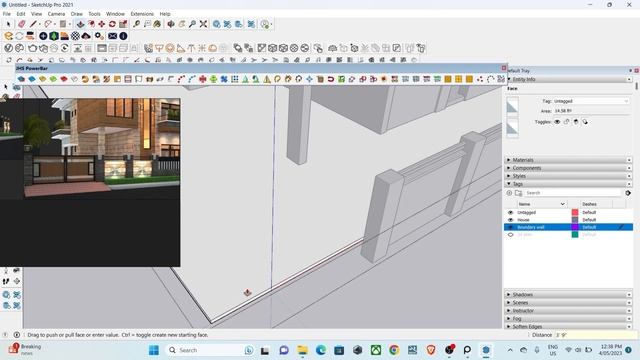
Task: Expand the Components panel
Action: pyautogui.click(x=569, y=168)
